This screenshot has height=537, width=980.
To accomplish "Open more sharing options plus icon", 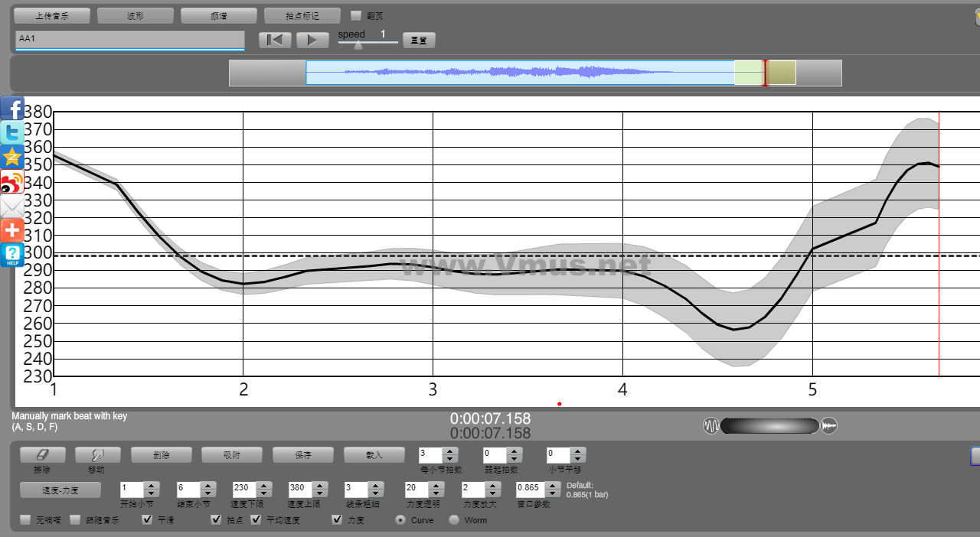I will coord(12,231).
